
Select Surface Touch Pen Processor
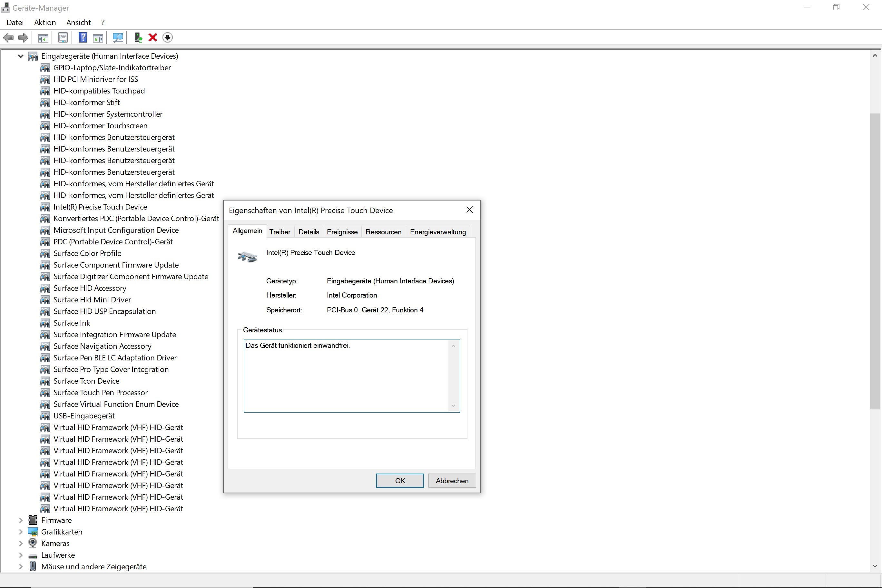[x=101, y=393]
